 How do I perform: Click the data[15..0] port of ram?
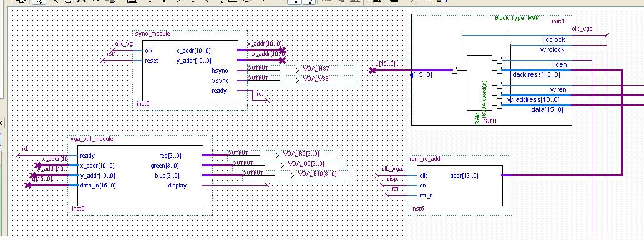[547, 109]
